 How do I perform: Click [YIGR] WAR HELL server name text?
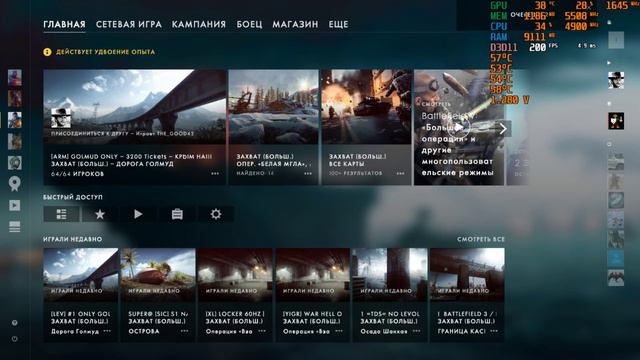coord(312,314)
